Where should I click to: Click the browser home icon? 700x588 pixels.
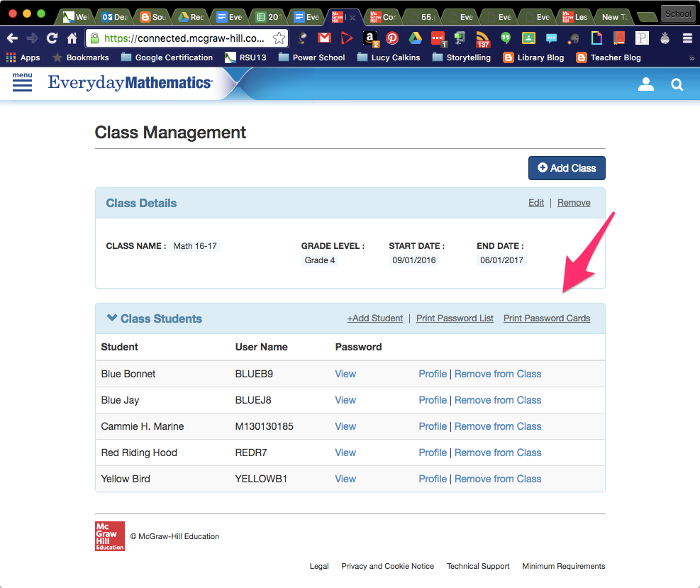tap(72, 38)
